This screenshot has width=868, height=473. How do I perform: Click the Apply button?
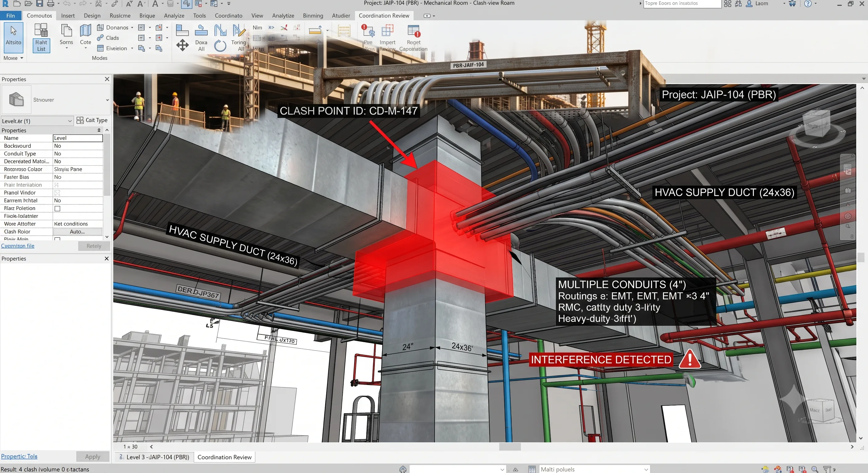tap(93, 456)
